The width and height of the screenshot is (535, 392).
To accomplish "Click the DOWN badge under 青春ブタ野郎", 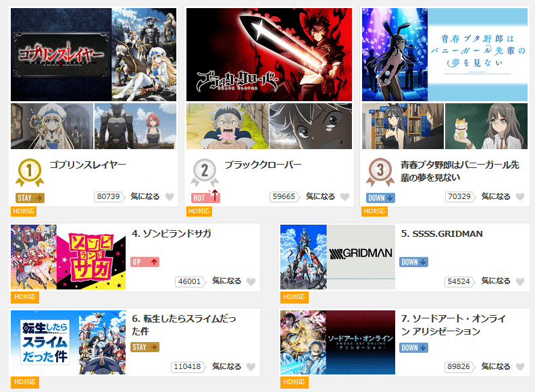I will pyautogui.click(x=381, y=198).
